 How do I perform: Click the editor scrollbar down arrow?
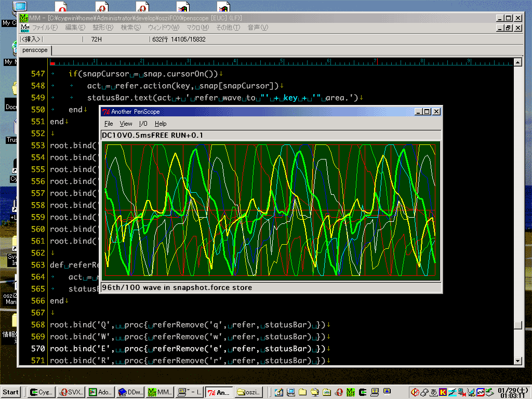coord(517,361)
